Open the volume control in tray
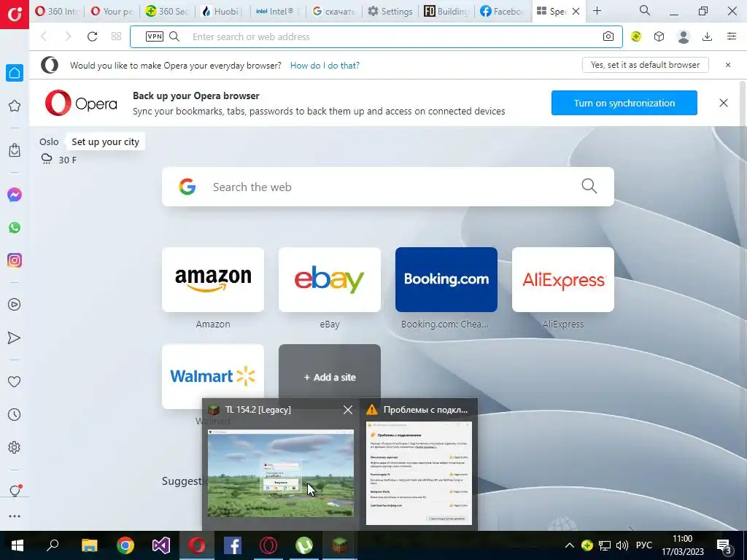Screen dimensions: 747x560 pos(622,545)
